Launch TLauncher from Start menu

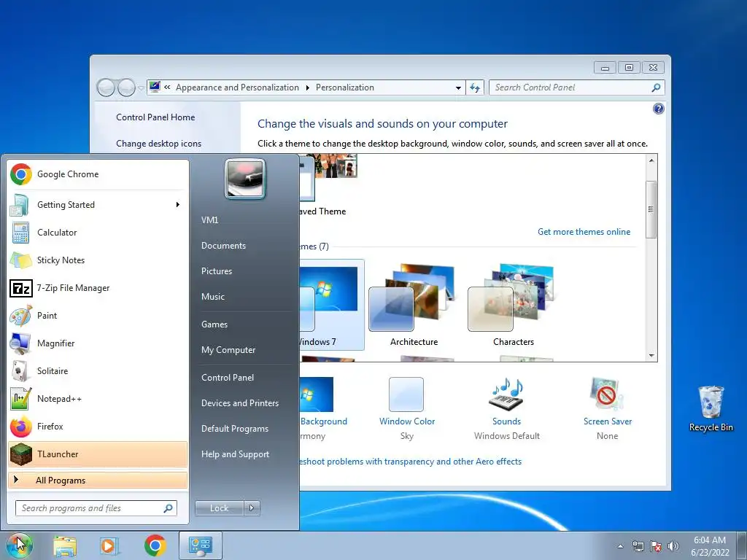[98, 454]
